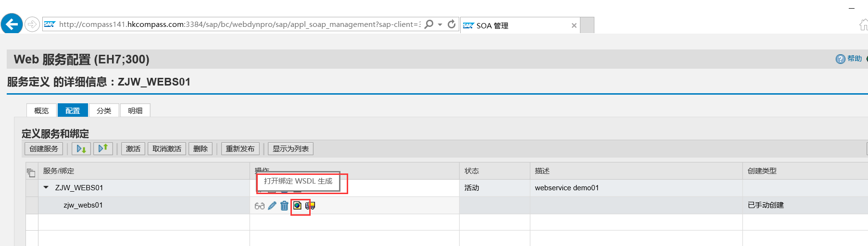
Task: Collapse the ZJW_WEBS01 service node
Action: pyautogui.click(x=46, y=187)
